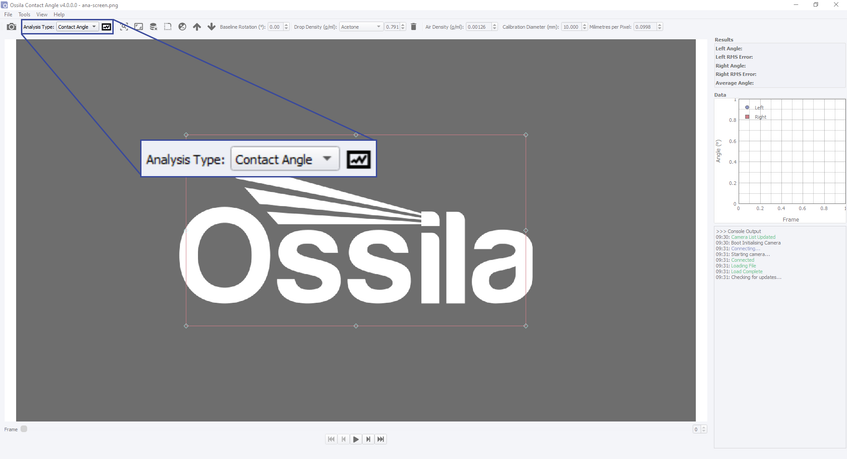The width and height of the screenshot is (847, 459).
Task: Click the 'Boot Initialising Camera' console line
Action: (748, 243)
